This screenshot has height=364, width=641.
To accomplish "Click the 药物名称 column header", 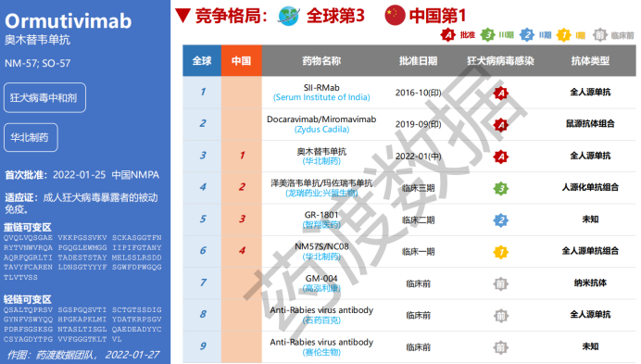I will (x=321, y=61).
